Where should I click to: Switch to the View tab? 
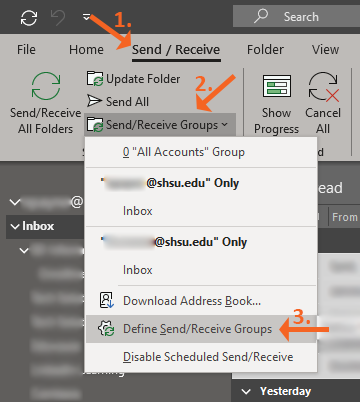tap(325, 49)
